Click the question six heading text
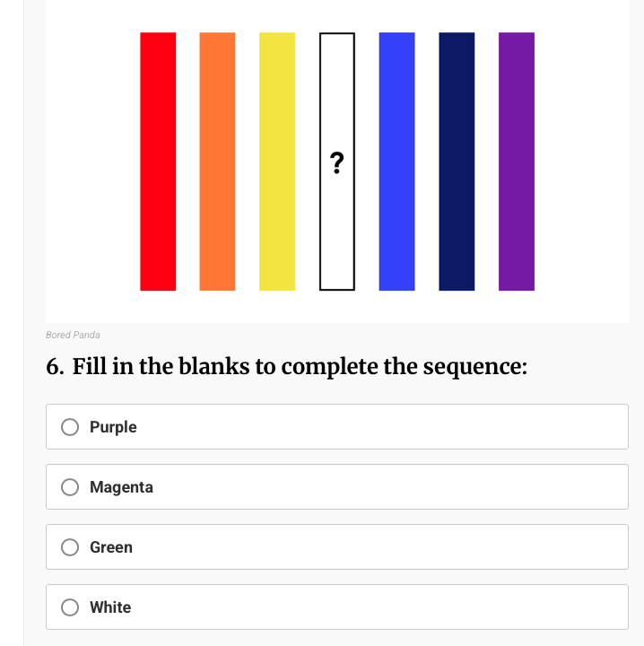 287,367
